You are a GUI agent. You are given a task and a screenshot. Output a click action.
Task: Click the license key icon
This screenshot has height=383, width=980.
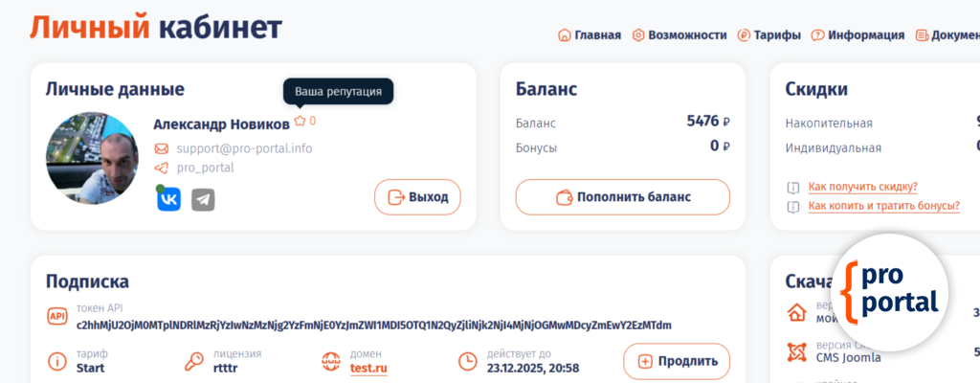(x=193, y=362)
